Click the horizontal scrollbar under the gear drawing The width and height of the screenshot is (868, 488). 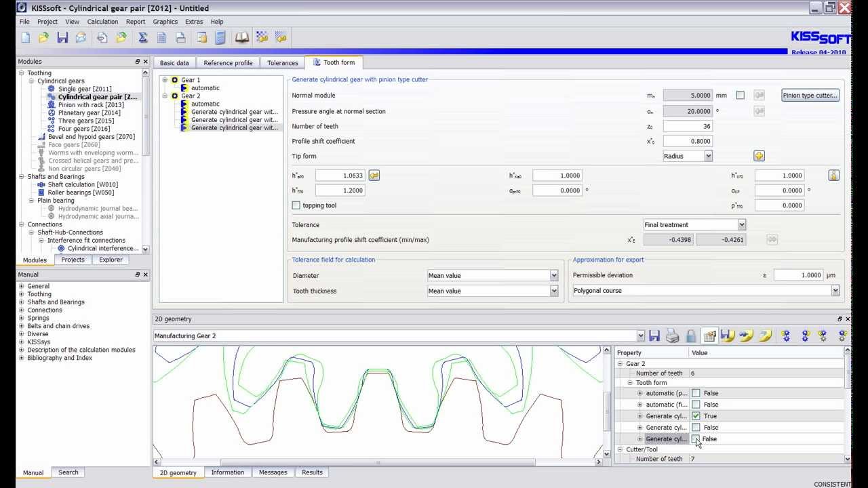[377, 462]
